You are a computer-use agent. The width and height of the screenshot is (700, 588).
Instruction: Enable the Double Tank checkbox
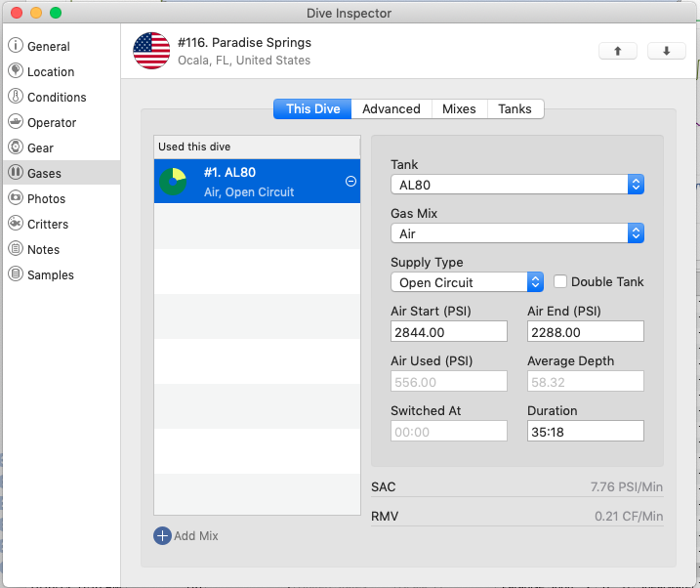coord(560,282)
